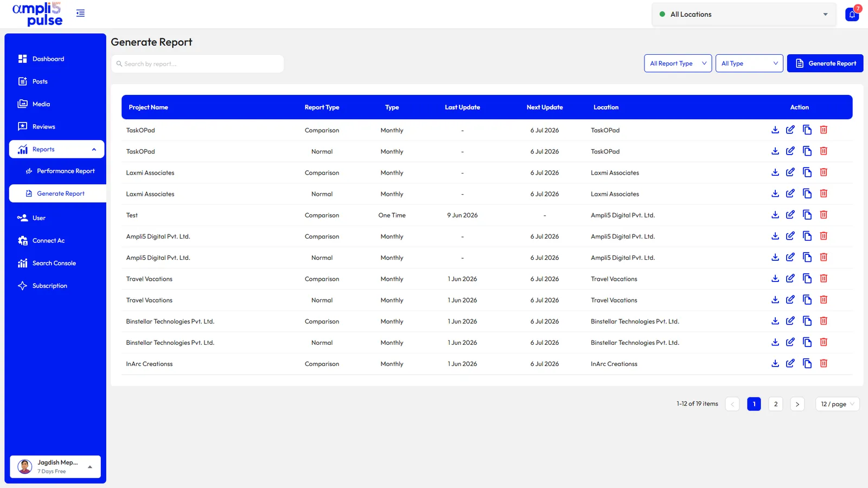Click the '9 Jun 2026' last update cell
868x488 pixels.
pyautogui.click(x=462, y=215)
